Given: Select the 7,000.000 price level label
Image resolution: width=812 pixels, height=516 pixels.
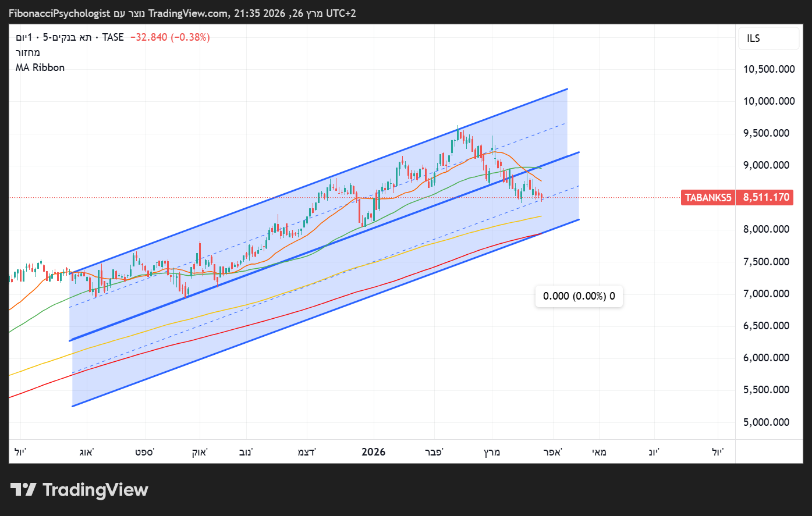Looking at the screenshot, I should tap(767, 294).
